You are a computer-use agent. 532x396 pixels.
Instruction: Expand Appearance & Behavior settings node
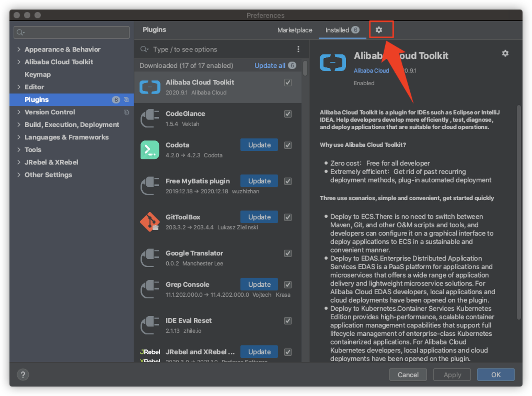point(19,49)
